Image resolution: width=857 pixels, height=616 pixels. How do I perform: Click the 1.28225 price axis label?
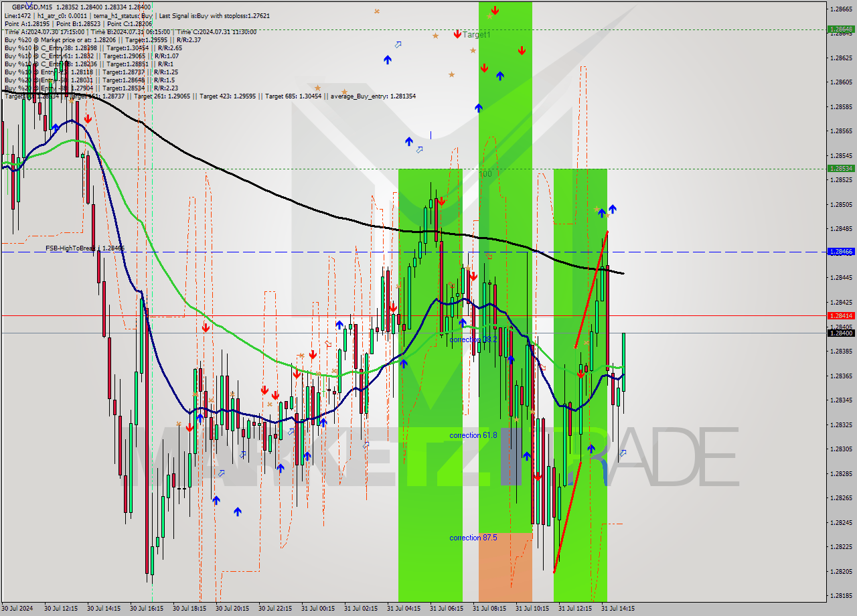pyautogui.click(x=841, y=546)
